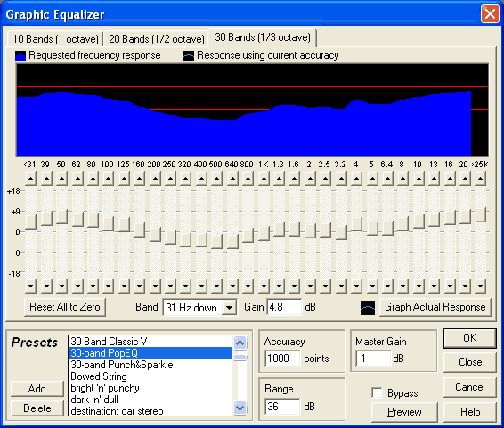
Task: Click the 1K band up arrow
Action: point(264,178)
